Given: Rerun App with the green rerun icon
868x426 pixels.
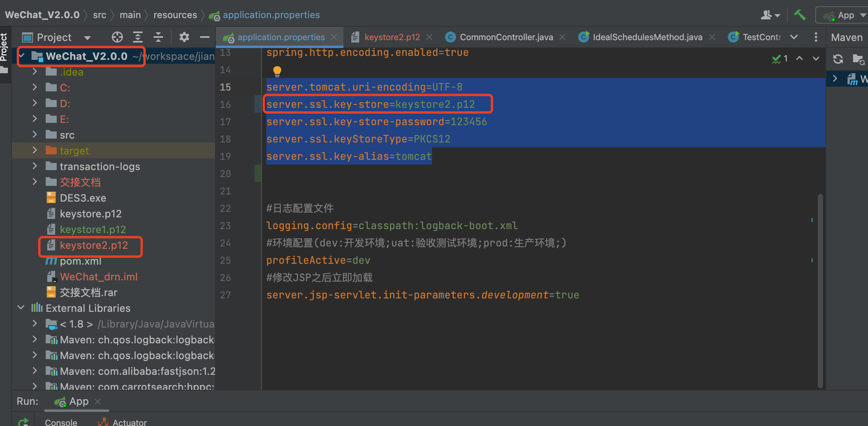Looking at the screenshot, I should (x=23, y=422).
